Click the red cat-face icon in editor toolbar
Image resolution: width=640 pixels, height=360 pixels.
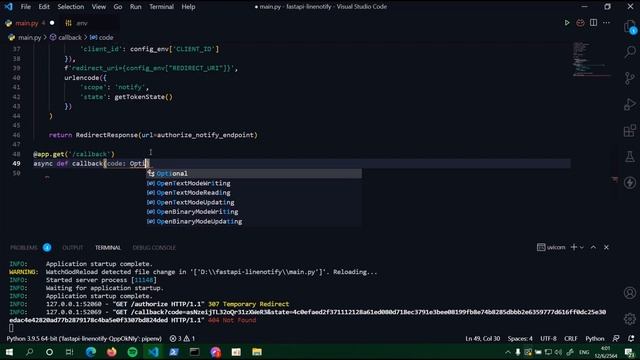[x=580, y=23]
